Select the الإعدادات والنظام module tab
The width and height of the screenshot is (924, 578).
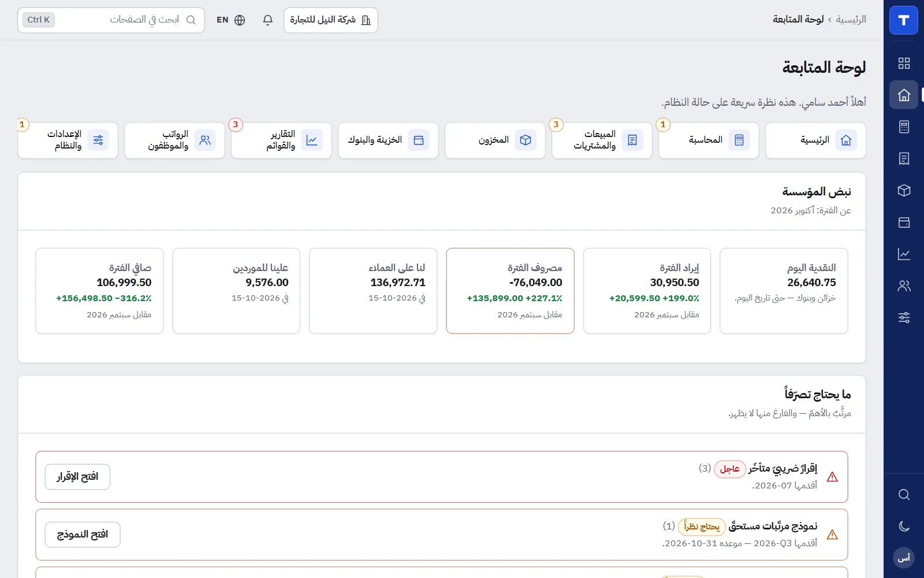68,140
